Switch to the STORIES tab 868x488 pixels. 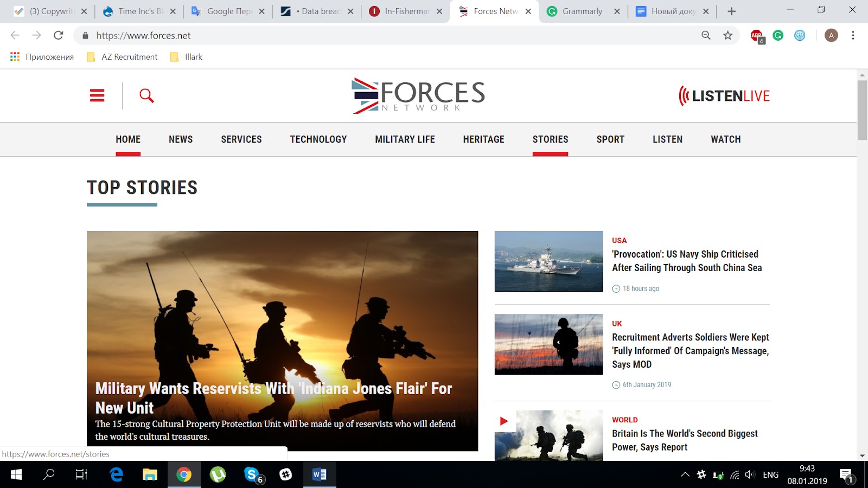pyautogui.click(x=550, y=139)
